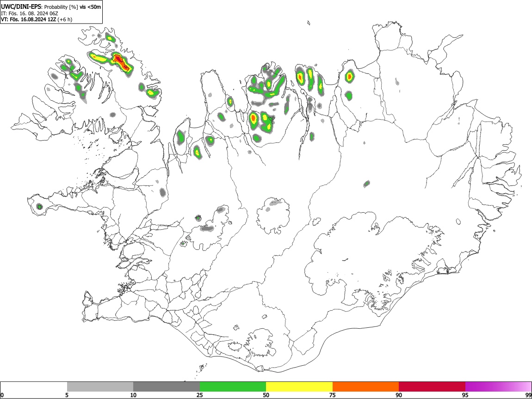Click the '(+6 h)' forecast lead time text
Viewport: 532px width, 399px height.
[x=65, y=19]
